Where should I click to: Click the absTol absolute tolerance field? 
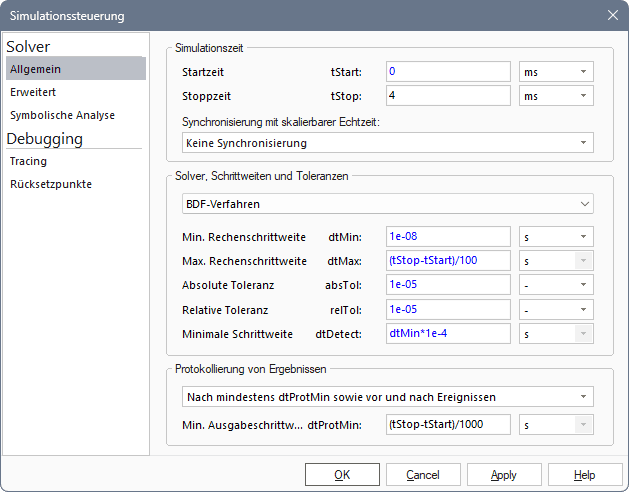pos(448,285)
